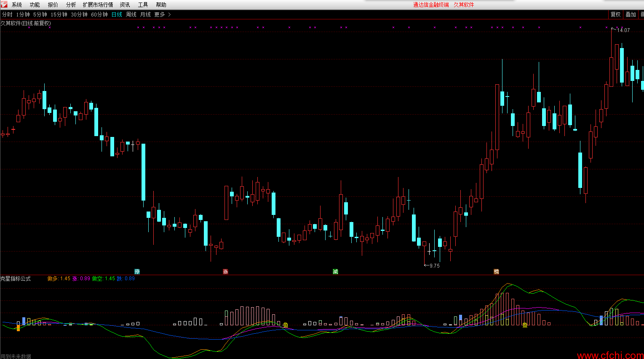Open the 扩展市场行情 menu
Viewport: 644px width, 359px height.
coord(98,5)
